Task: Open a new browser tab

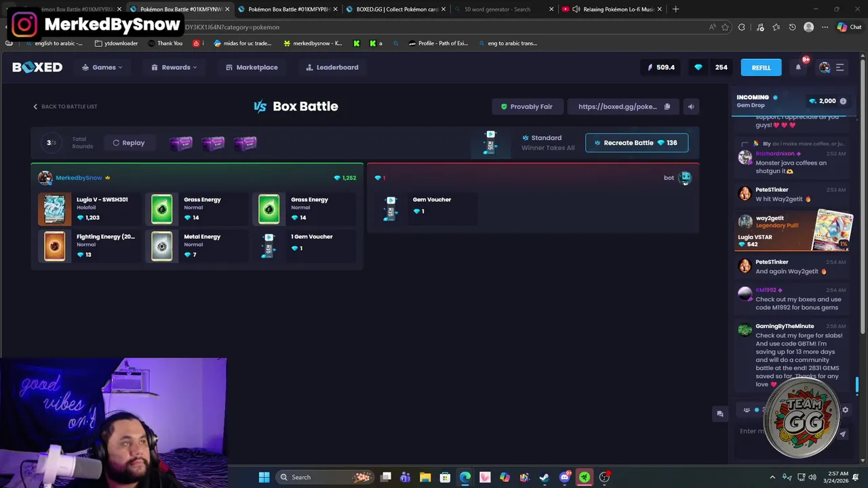Action: tap(676, 9)
